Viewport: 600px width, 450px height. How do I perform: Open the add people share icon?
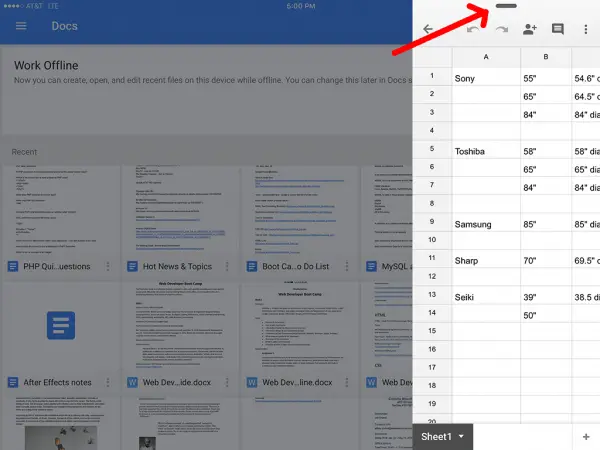click(530, 29)
